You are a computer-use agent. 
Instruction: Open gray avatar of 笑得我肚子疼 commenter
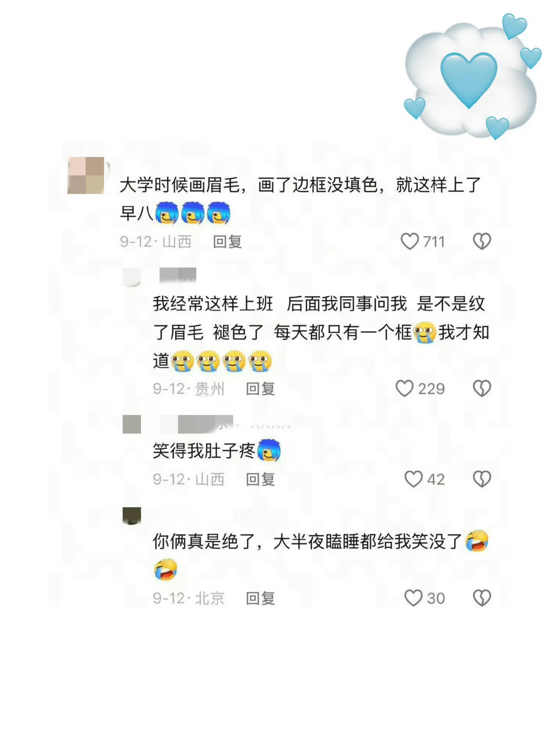click(132, 424)
